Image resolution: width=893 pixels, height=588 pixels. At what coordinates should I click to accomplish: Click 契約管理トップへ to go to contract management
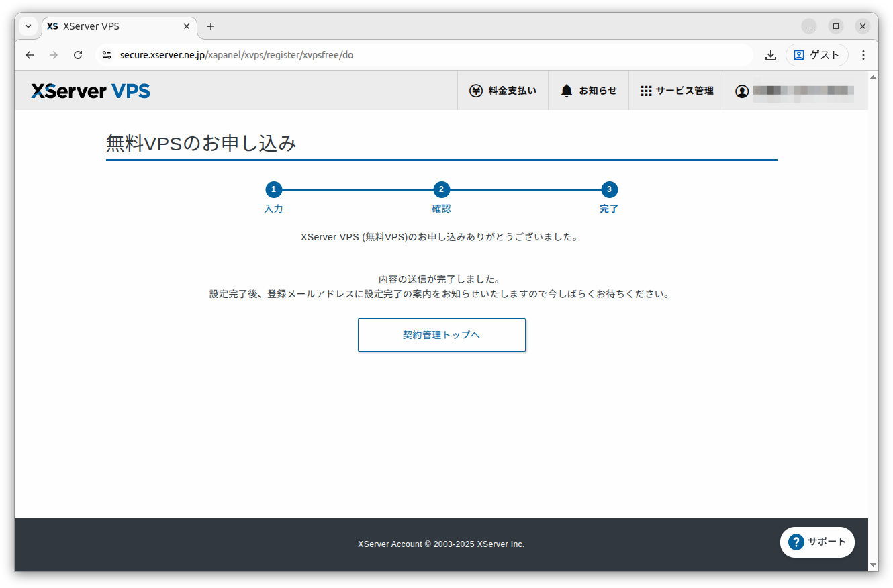point(441,334)
